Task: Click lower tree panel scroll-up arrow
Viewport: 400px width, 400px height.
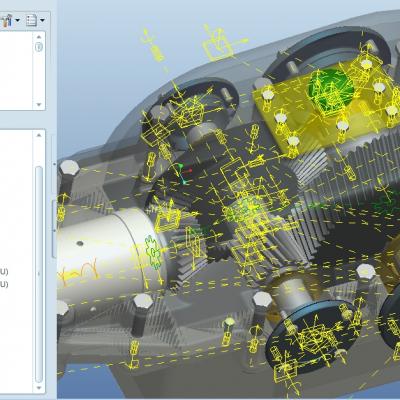Action: pos(39,135)
